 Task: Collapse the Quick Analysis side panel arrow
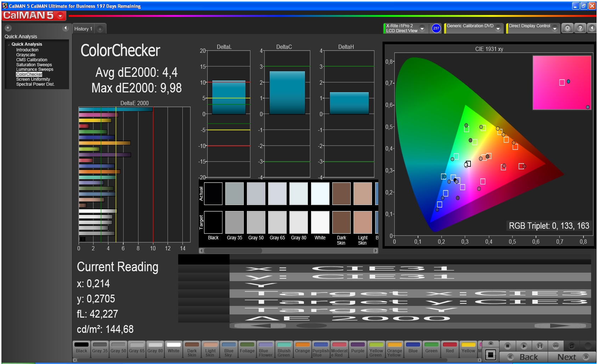65,28
